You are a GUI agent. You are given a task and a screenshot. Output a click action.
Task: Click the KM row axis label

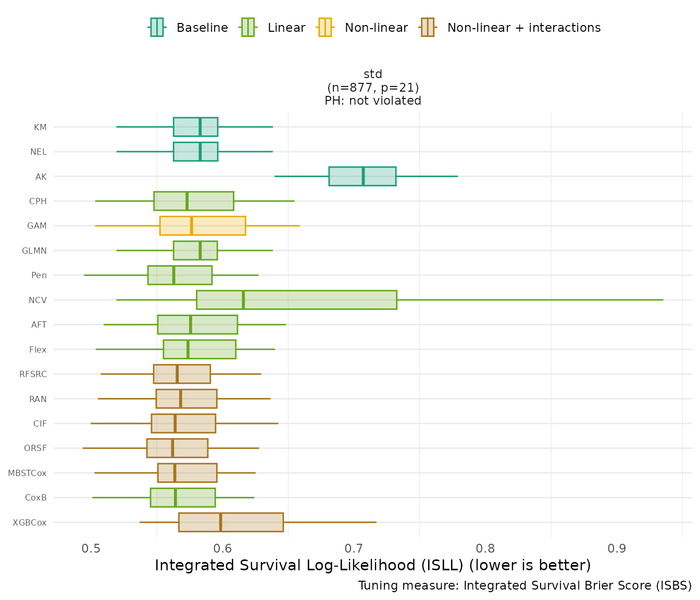coord(40,127)
